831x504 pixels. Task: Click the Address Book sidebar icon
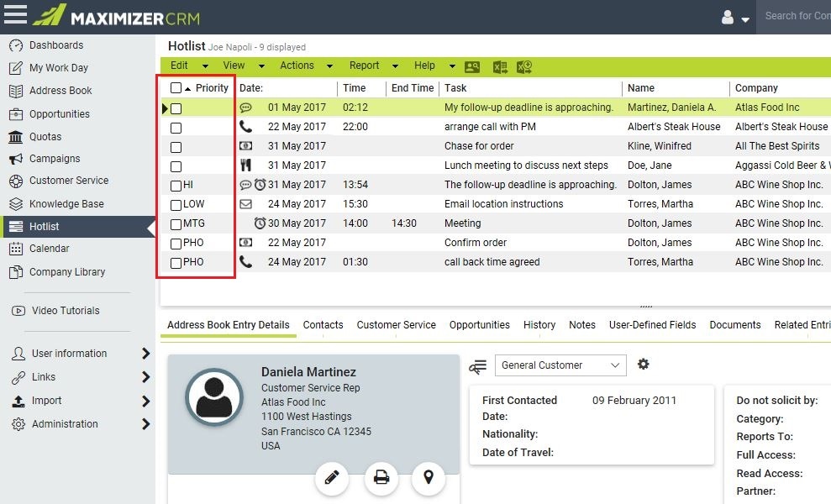[16, 92]
